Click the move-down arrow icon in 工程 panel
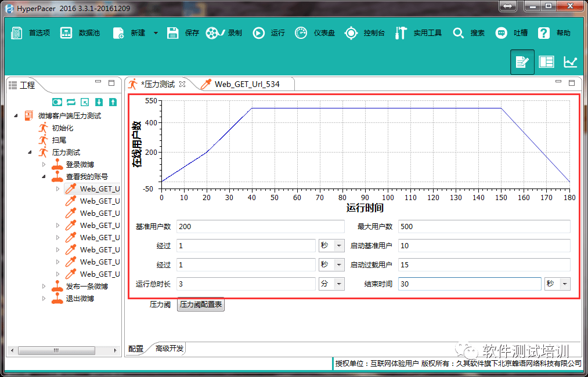Viewport: 588px width, 377px height. [99, 102]
